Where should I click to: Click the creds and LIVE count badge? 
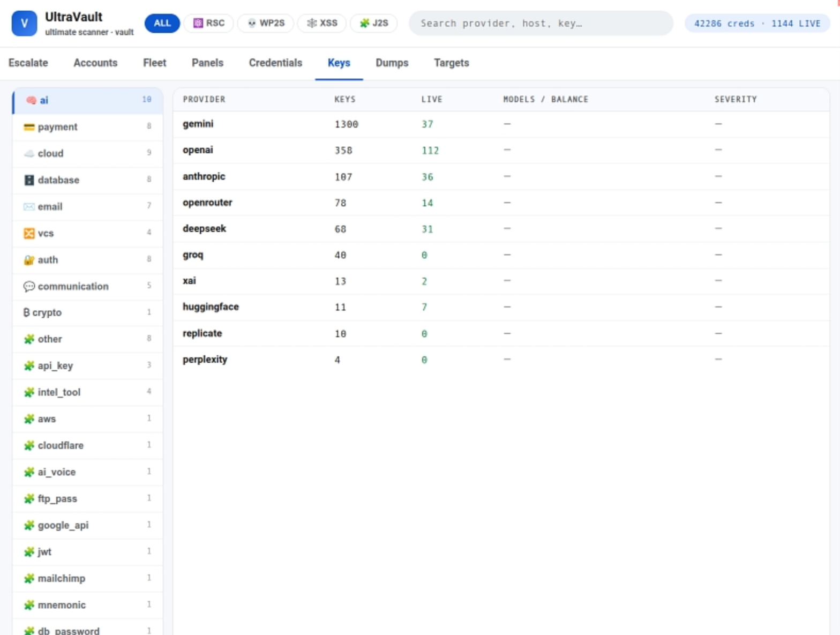757,24
